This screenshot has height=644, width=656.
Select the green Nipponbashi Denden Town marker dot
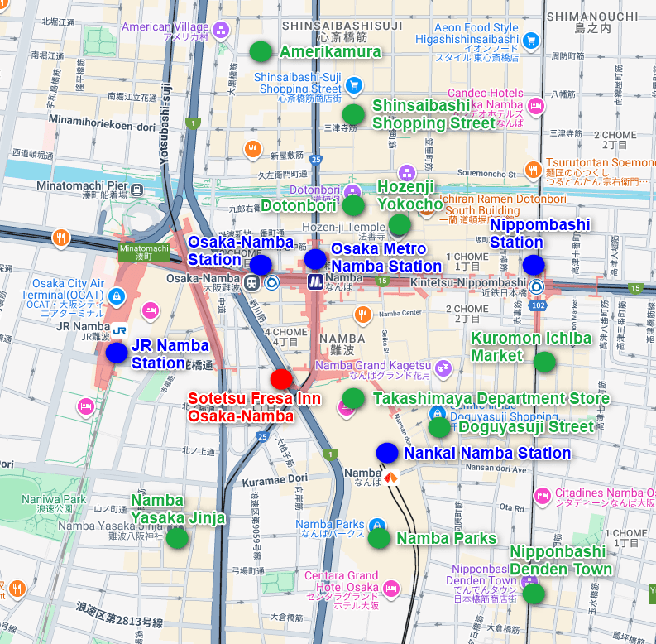click(x=534, y=594)
